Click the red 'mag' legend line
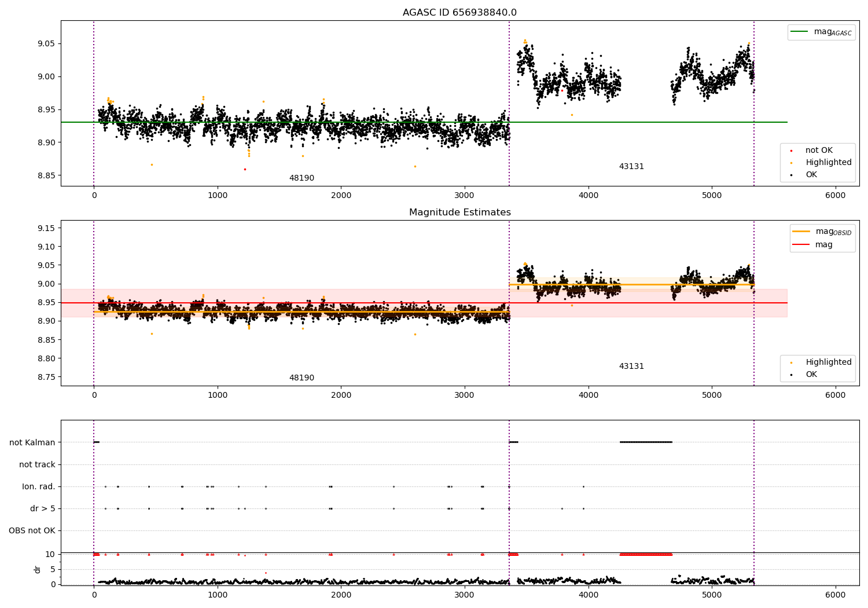The height and width of the screenshot is (608, 868). coord(801,245)
